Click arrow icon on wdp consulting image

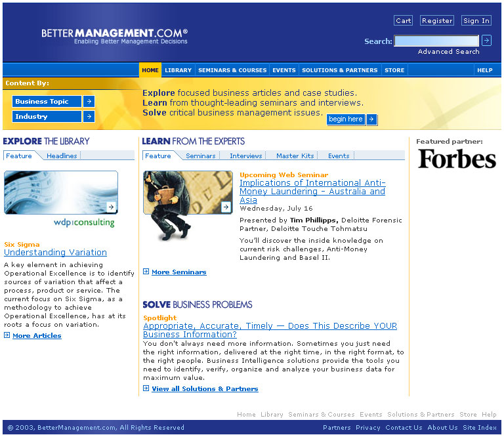[x=111, y=207]
